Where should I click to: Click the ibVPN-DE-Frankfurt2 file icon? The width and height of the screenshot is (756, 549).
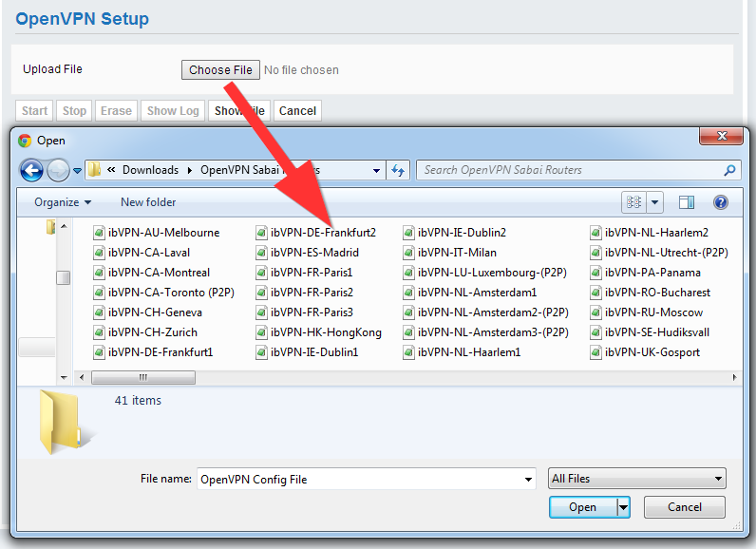(261, 233)
